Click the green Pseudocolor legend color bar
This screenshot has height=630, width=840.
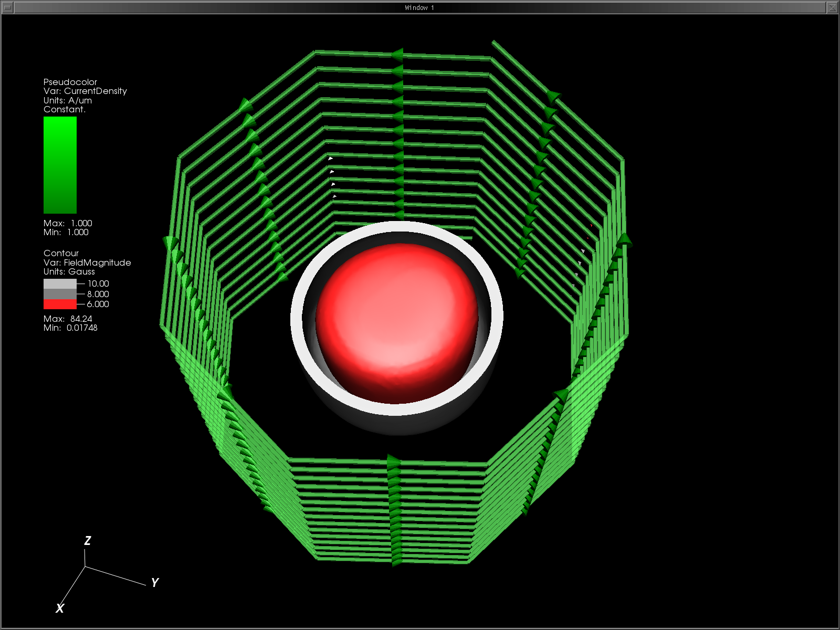[x=60, y=165]
